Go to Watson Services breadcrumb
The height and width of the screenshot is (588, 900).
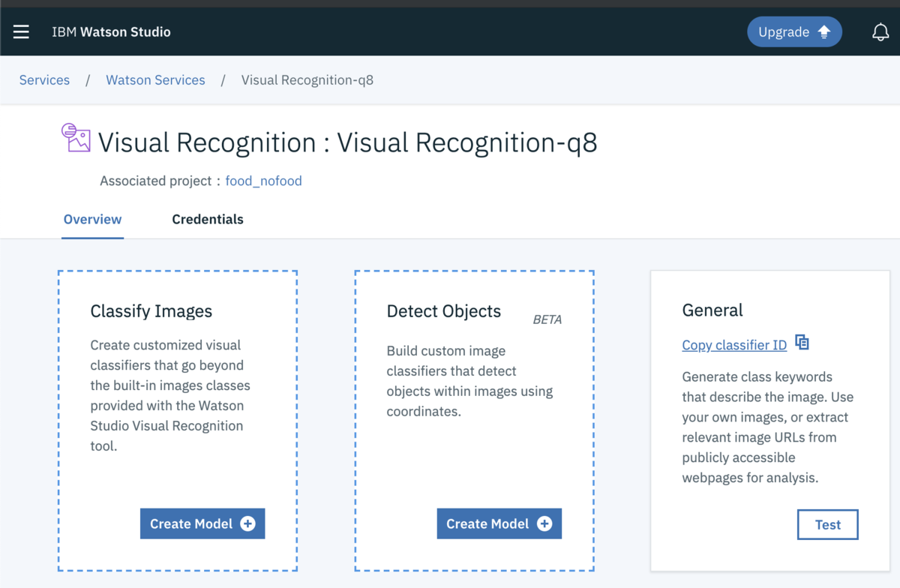155,80
